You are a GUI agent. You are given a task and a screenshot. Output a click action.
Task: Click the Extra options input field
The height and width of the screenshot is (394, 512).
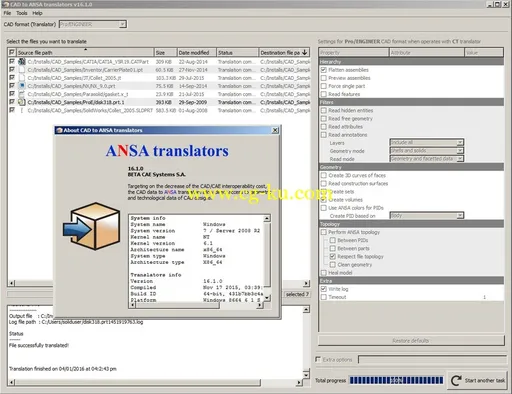(x=433, y=360)
